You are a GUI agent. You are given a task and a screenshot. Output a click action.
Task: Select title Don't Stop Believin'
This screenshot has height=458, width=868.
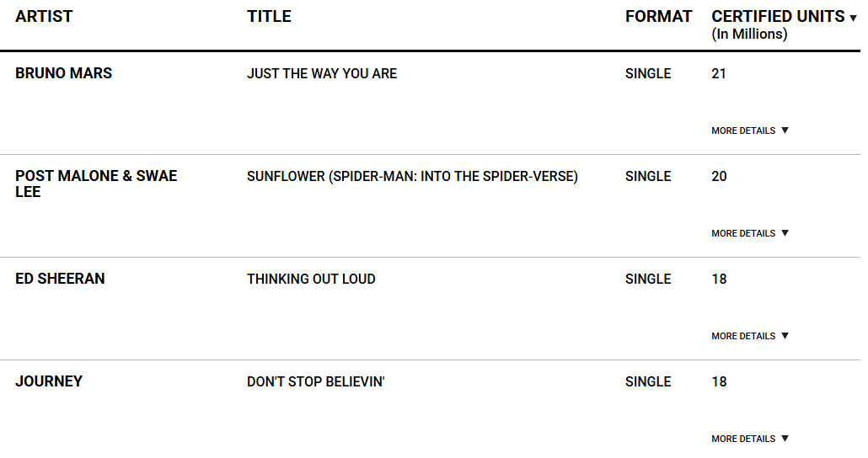tap(316, 381)
